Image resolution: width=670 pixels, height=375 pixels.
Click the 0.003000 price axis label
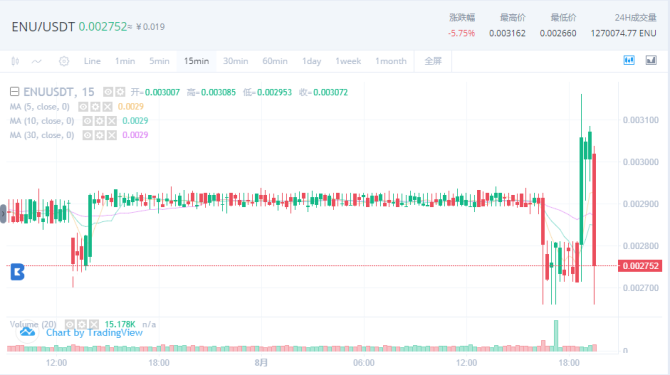click(641, 162)
